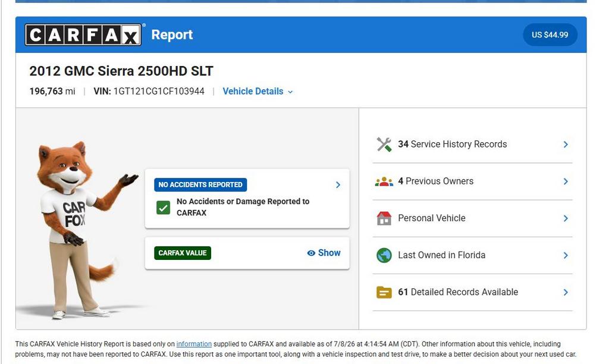
Task: Click the US $44.99 price button
Action: tap(550, 34)
